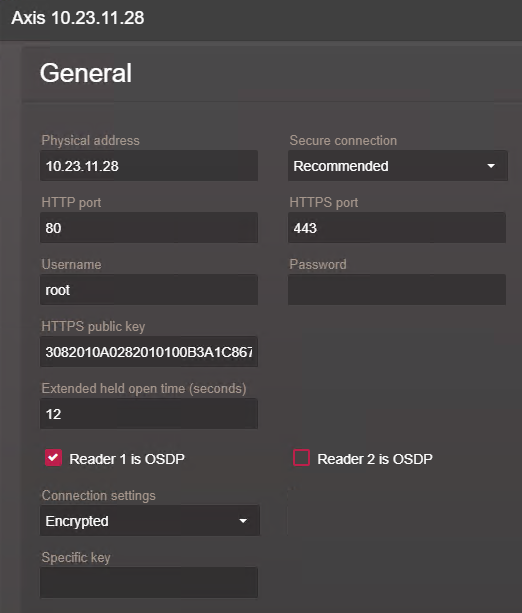Click the HTTPS port field
Image resolution: width=522 pixels, height=613 pixels.
(x=397, y=228)
